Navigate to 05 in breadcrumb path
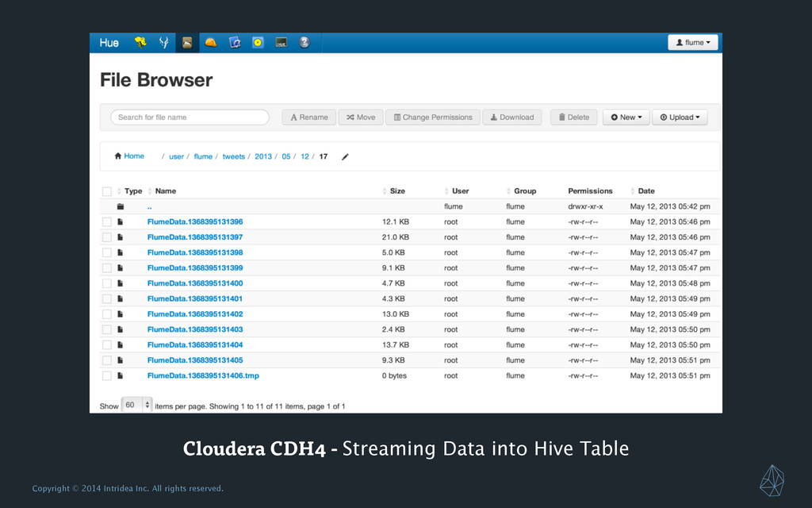The image size is (812, 508). click(285, 156)
